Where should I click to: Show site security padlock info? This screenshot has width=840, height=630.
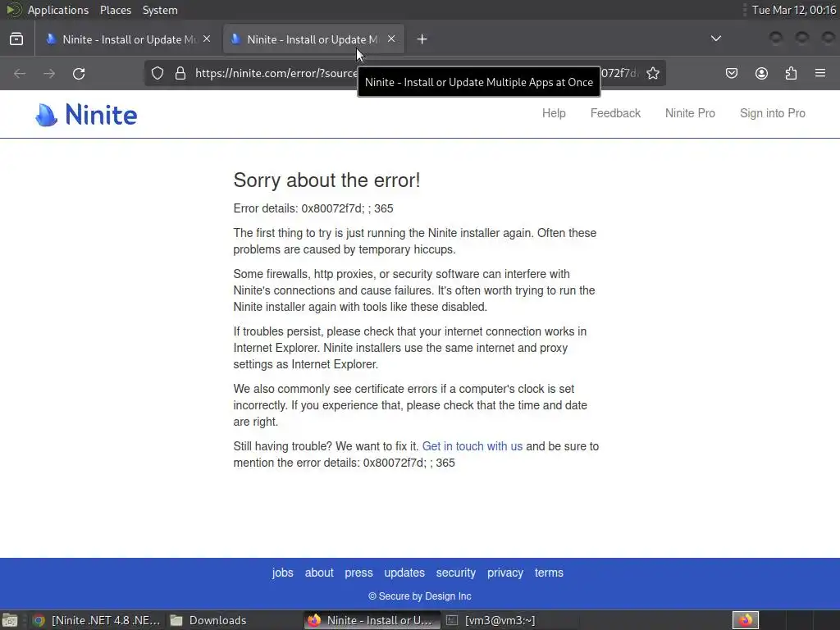pos(180,73)
